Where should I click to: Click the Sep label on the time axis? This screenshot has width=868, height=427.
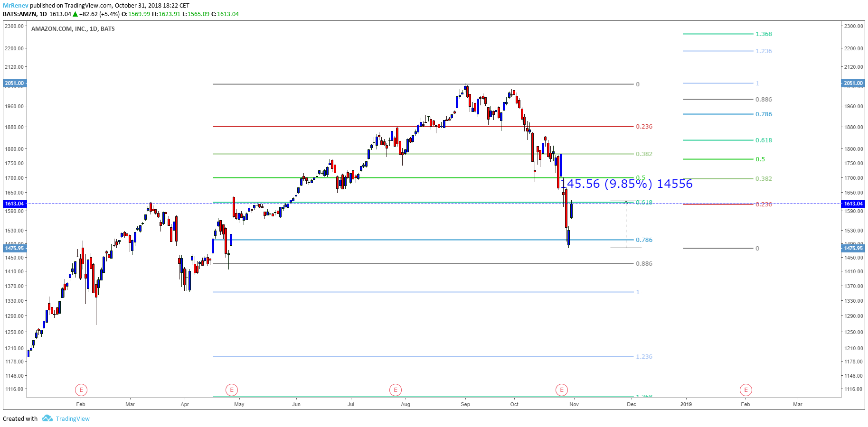(465, 404)
